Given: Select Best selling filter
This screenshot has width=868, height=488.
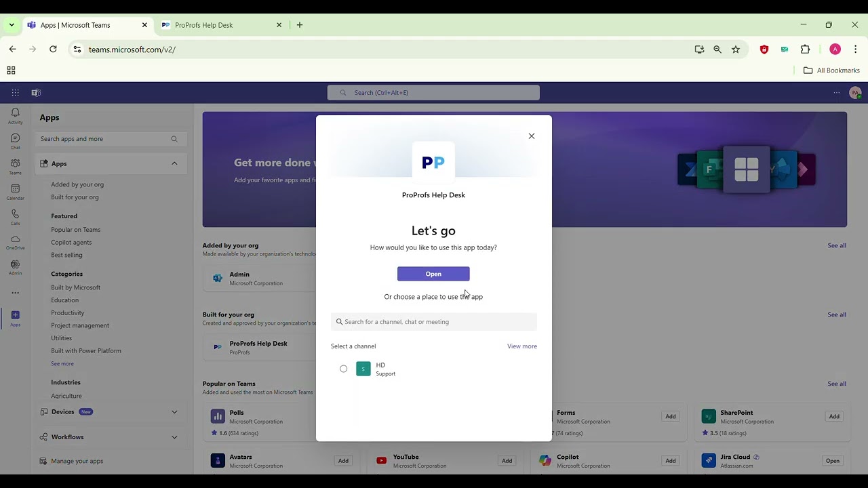Looking at the screenshot, I should click(x=66, y=256).
